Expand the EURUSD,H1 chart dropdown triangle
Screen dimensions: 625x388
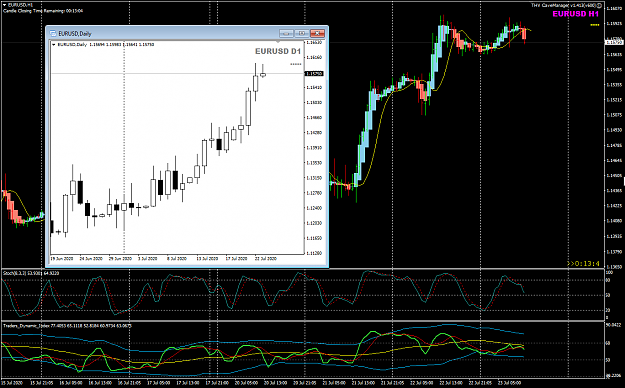pos(5,5)
